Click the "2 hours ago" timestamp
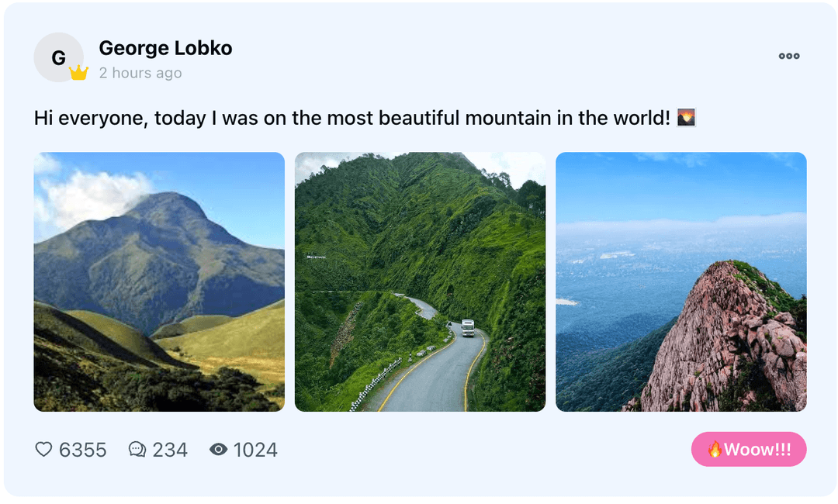 [140, 73]
